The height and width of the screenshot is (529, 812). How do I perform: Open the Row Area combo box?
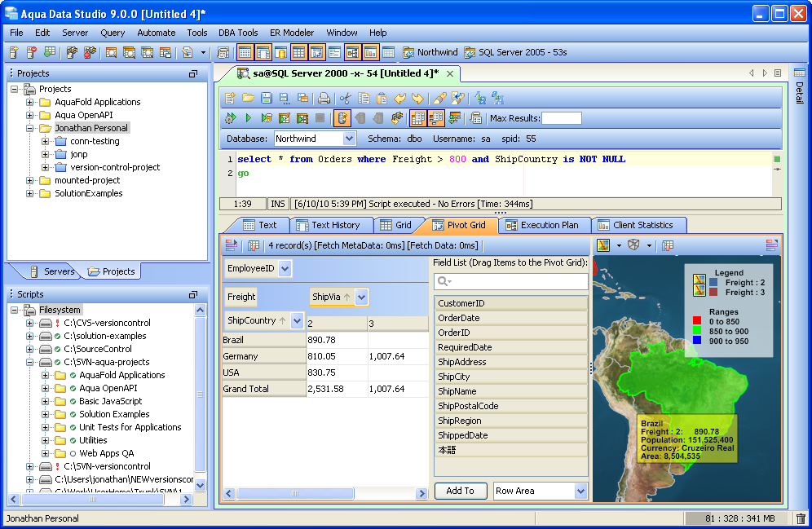[x=541, y=491]
